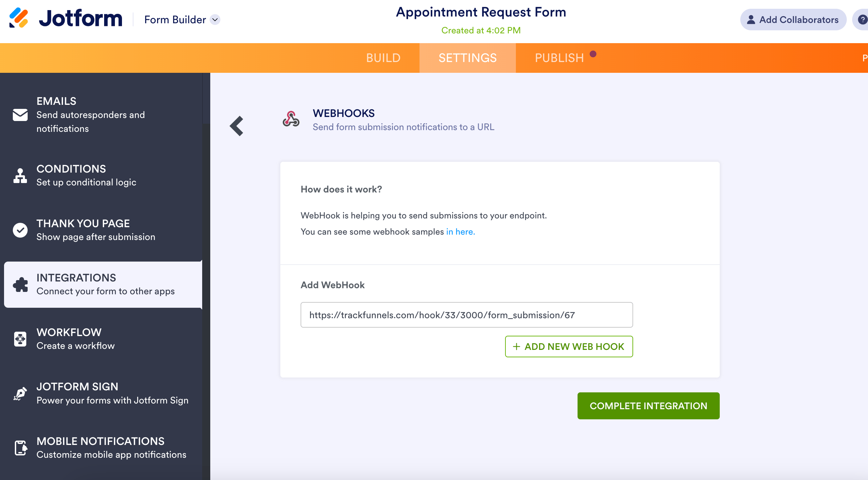Click the Conditions hierarchy icon
868x480 pixels.
[20, 176]
